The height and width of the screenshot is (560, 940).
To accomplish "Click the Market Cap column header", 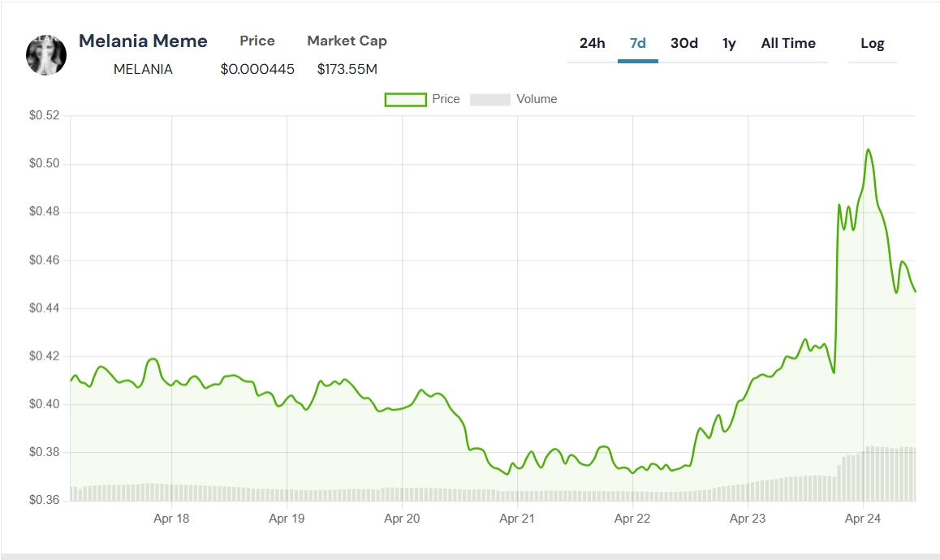I will tap(347, 41).
